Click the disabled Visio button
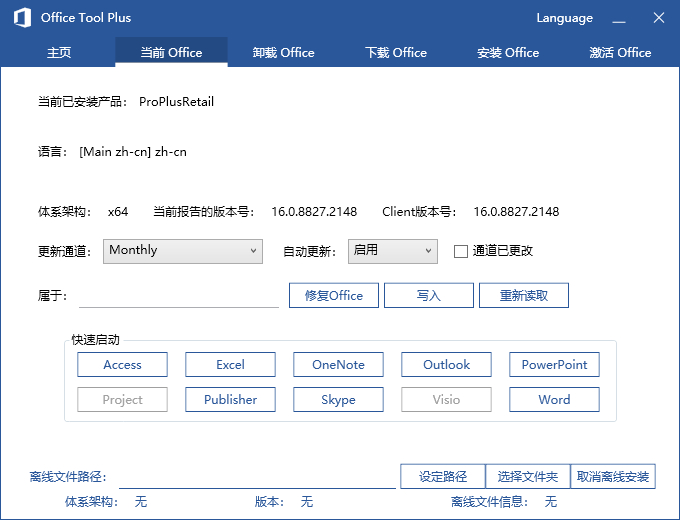 tap(446, 399)
